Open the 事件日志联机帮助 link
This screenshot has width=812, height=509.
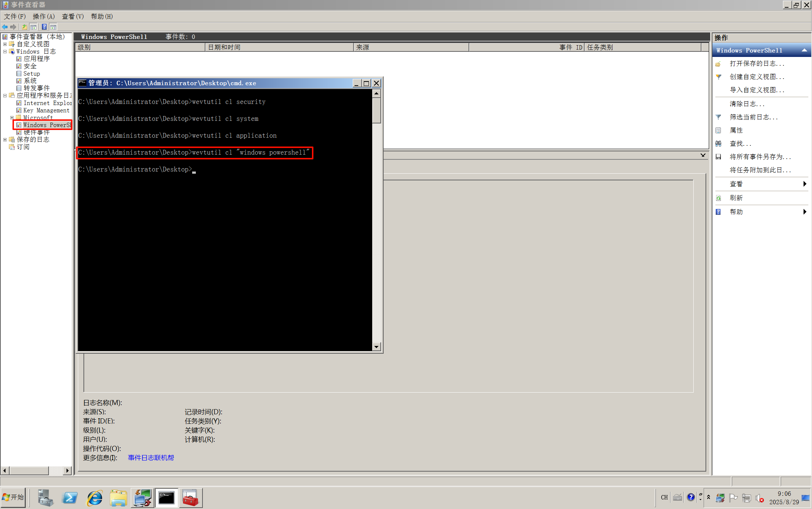151,458
